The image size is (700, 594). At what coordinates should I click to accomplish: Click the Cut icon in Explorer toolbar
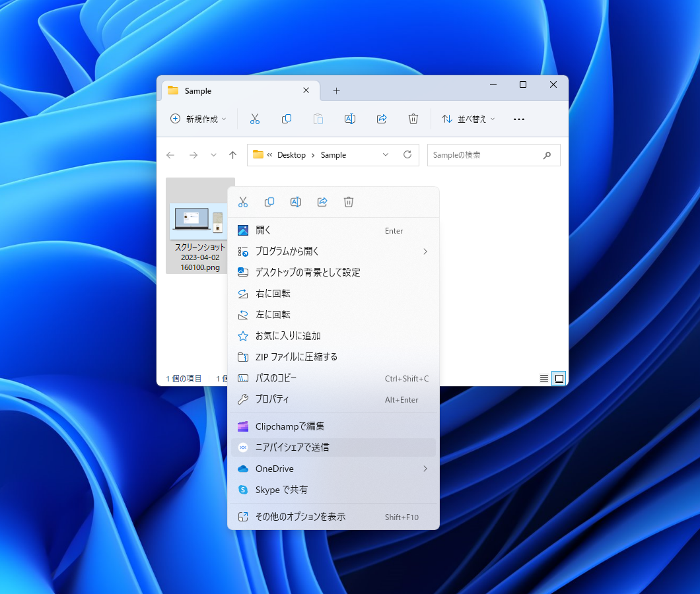(x=254, y=119)
